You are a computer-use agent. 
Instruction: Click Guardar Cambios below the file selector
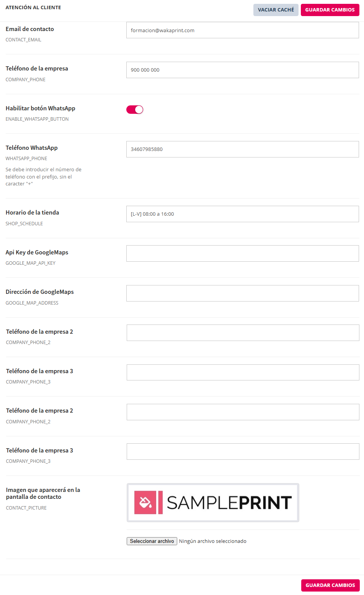[x=330, y=585]
